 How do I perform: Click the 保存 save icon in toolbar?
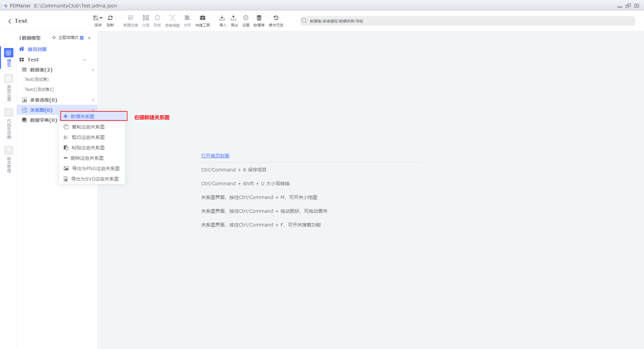pyautogui.click(x=96, y=18)
